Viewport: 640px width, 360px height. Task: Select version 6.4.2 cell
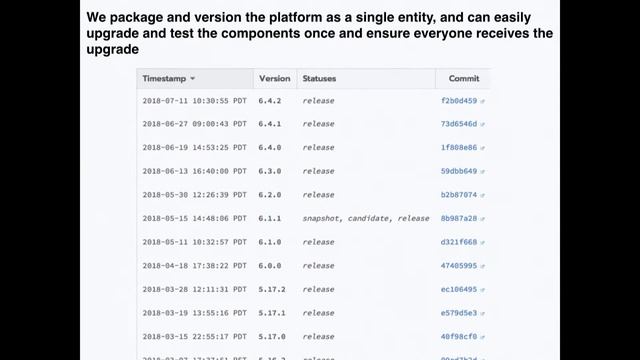270,101
